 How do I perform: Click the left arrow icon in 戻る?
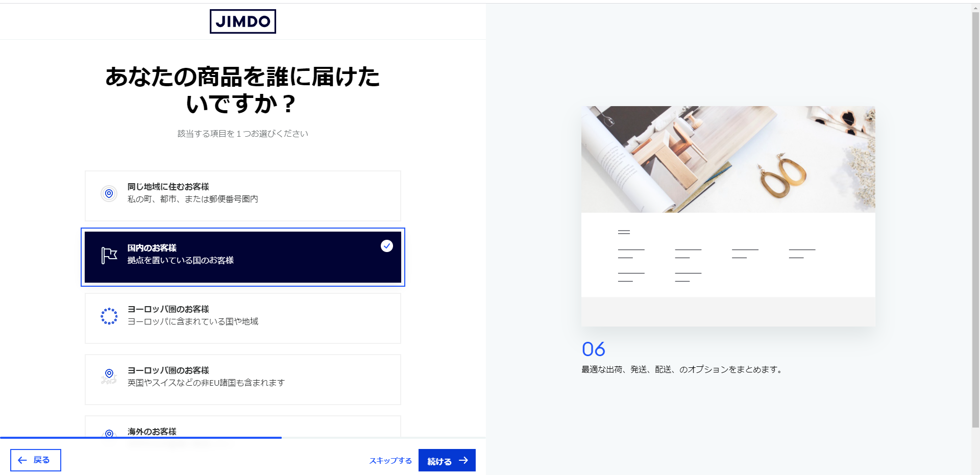pos(22,460)
